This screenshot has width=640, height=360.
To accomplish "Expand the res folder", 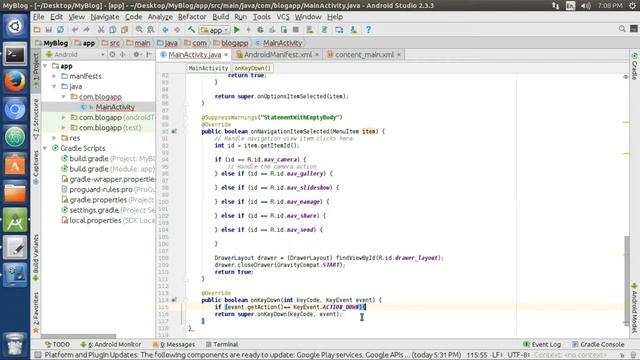I will [54, 138].
